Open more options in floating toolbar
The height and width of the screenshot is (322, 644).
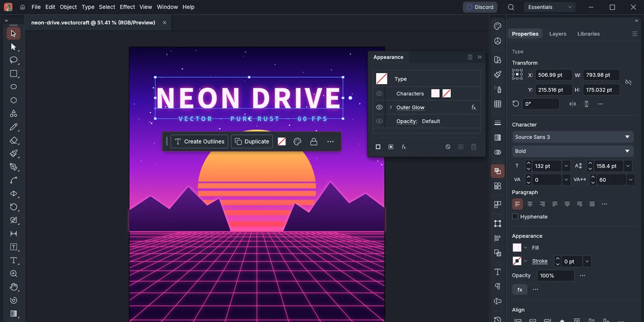(x=330, y=142)
